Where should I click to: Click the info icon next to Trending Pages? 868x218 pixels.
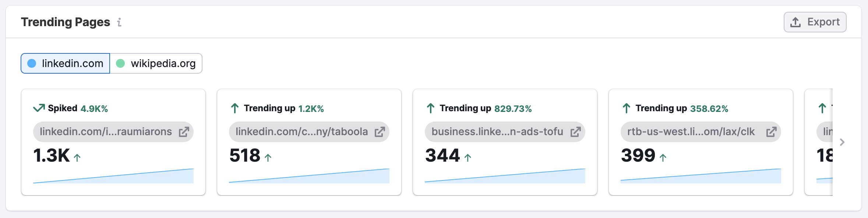[119, 23]
